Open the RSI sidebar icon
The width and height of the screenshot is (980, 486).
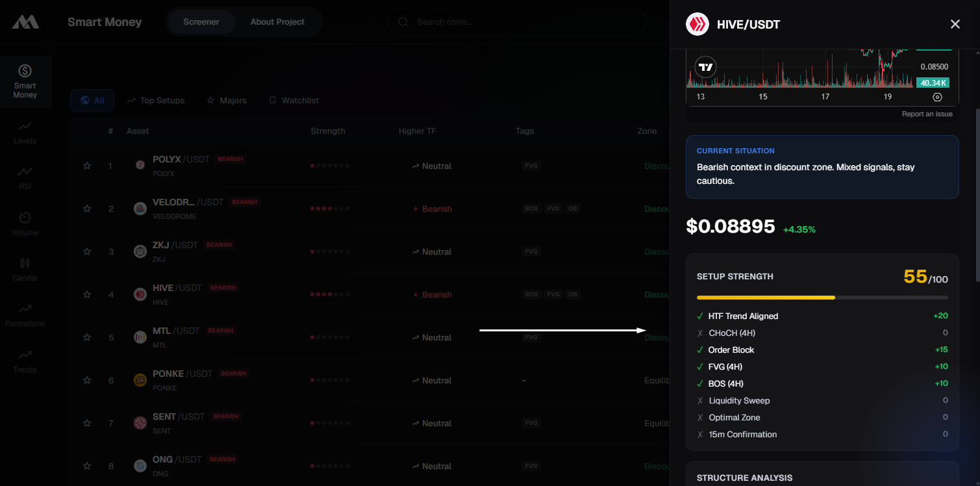coord(25,177)
